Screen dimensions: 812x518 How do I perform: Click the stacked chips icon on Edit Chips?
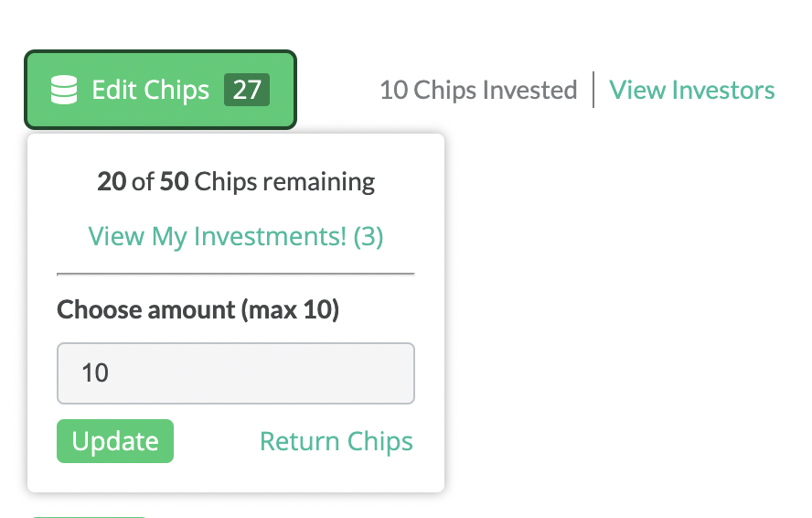point(64,90)
